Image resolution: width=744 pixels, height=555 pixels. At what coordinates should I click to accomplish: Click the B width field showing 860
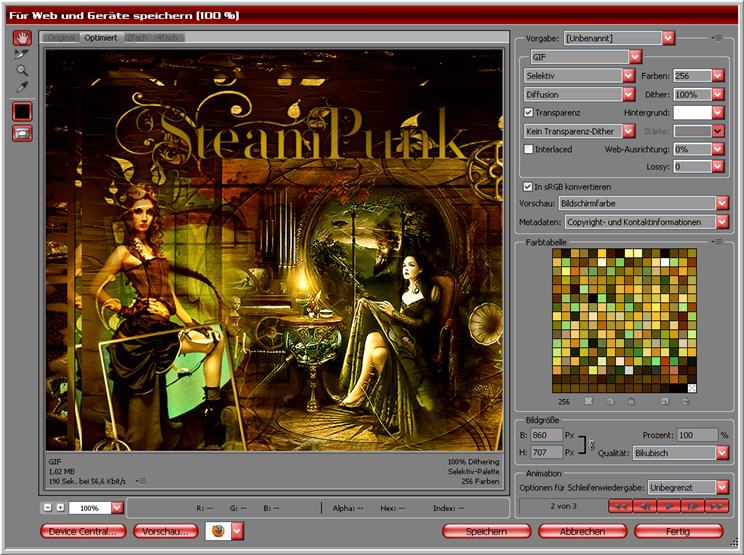point(546,435)
